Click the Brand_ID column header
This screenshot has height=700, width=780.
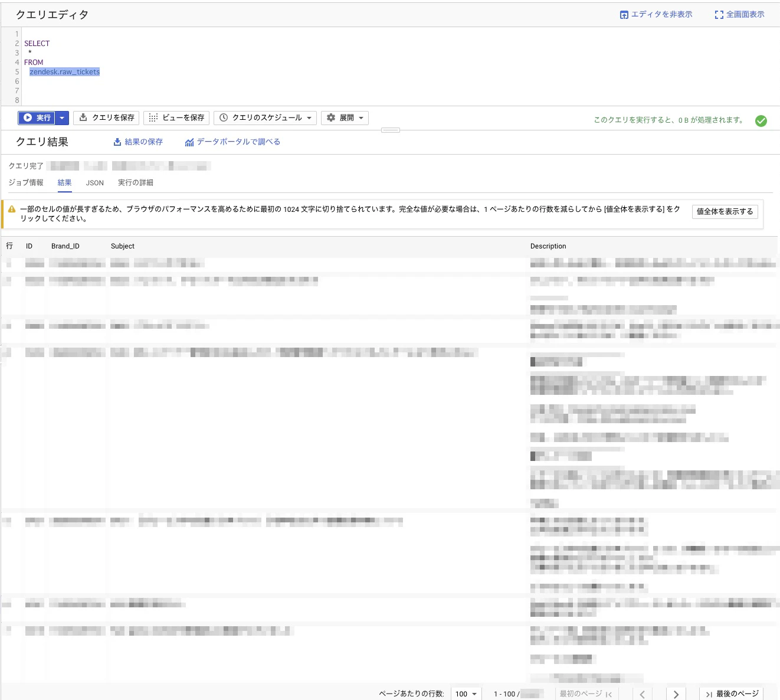tap(65, 246)
